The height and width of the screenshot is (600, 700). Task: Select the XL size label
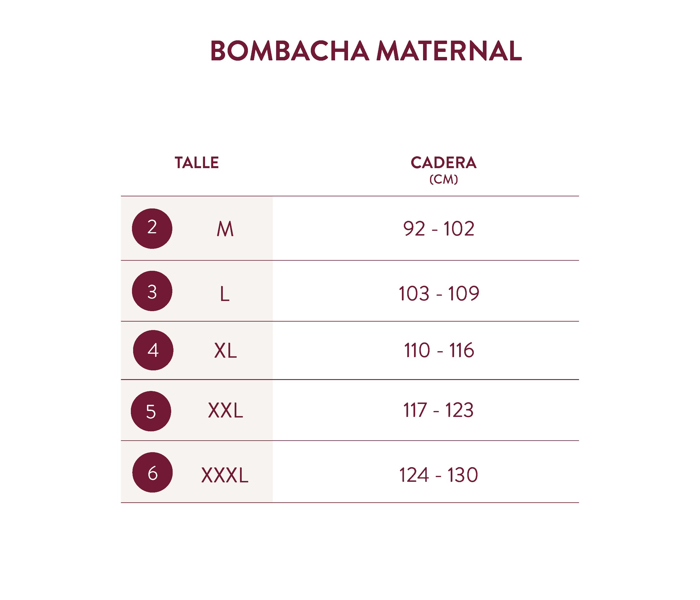225,351
